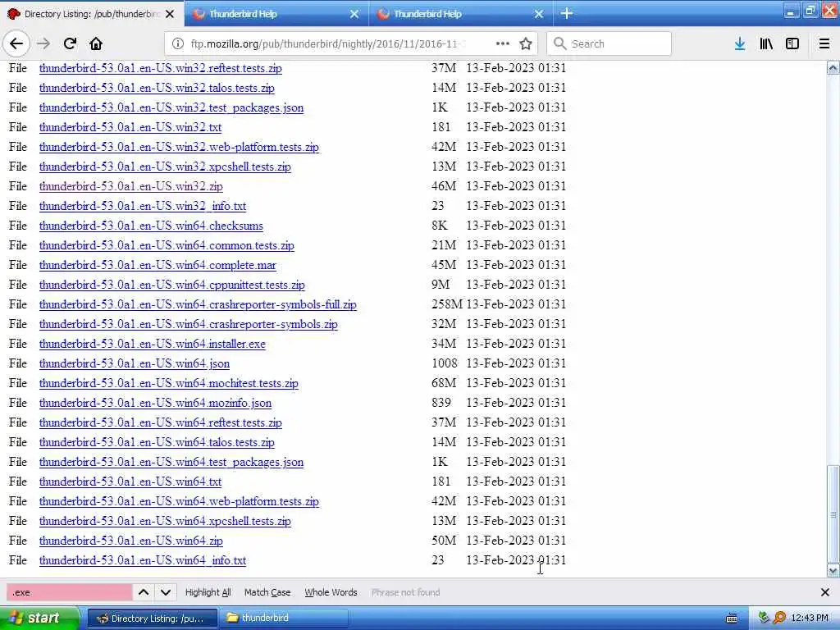The width and height of the screenshot is (840, 630).
Task: Click the find bar .exe text field
Action: (69, 592)
